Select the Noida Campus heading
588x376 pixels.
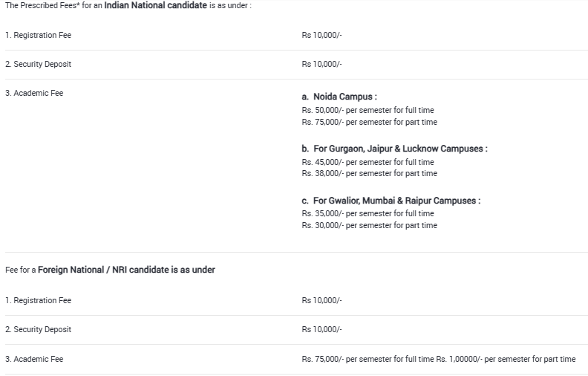point(339,97)
